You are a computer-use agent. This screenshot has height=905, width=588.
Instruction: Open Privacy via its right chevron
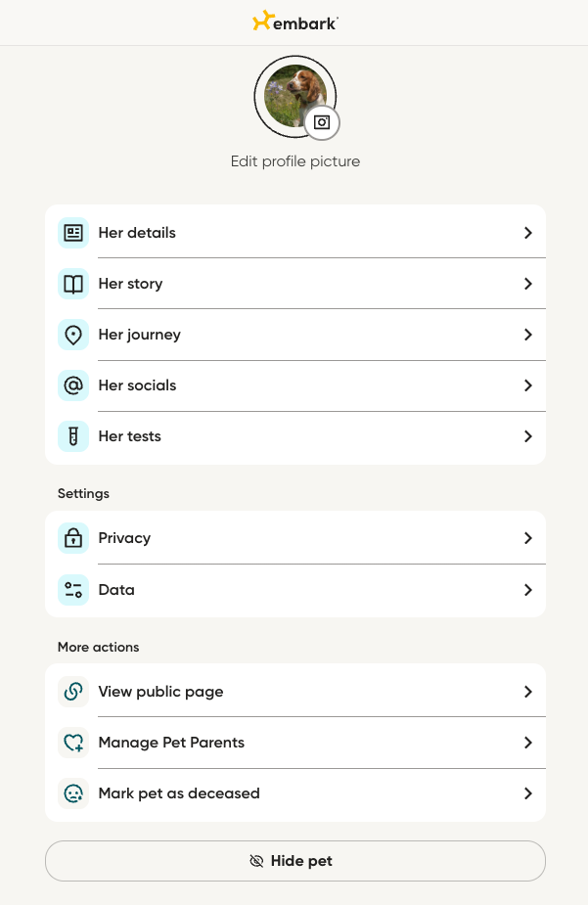tap(528, 538)
